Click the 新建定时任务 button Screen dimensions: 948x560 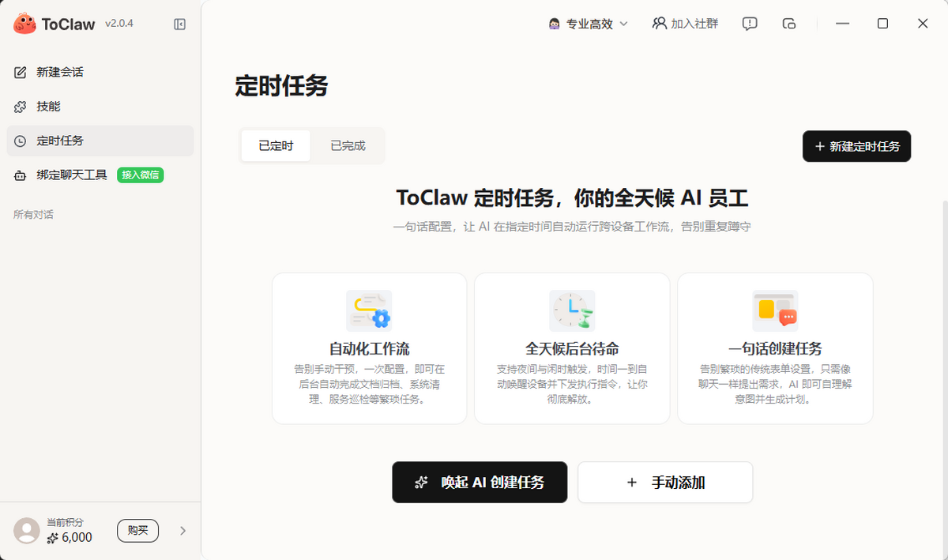pyautogui.click(x=856, y=146)
